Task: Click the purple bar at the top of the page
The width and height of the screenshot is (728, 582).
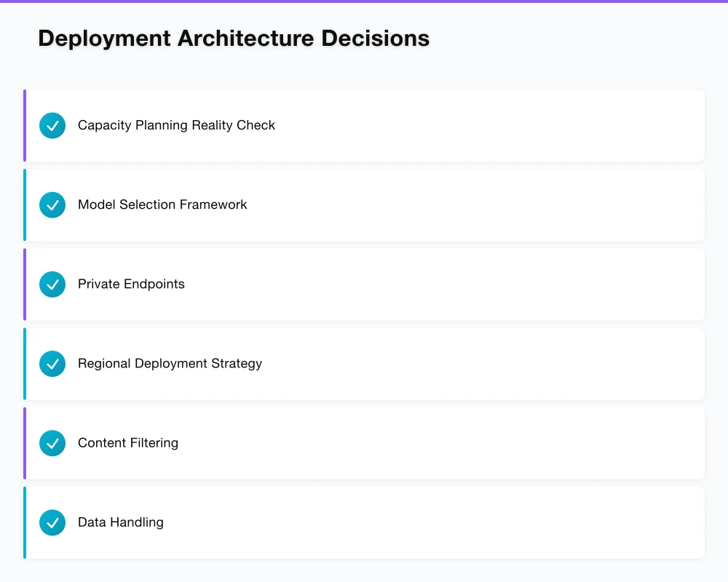Action: 364,2
